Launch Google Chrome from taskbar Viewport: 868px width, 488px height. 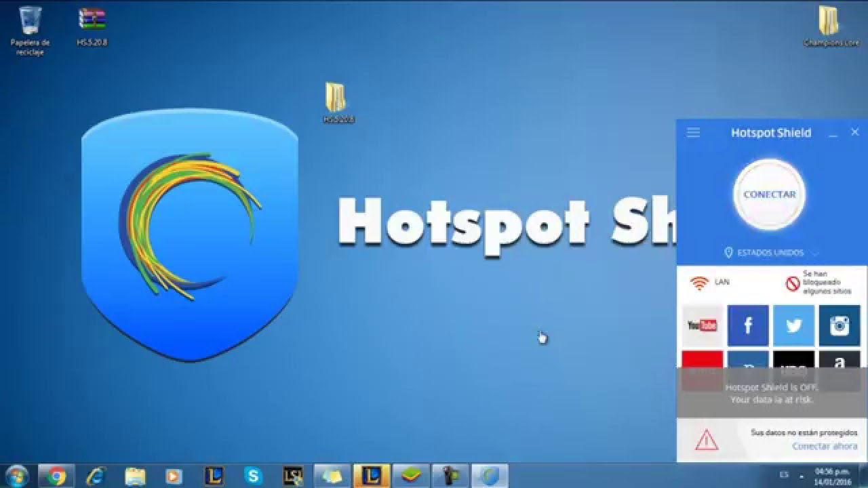tap(56, 476)
